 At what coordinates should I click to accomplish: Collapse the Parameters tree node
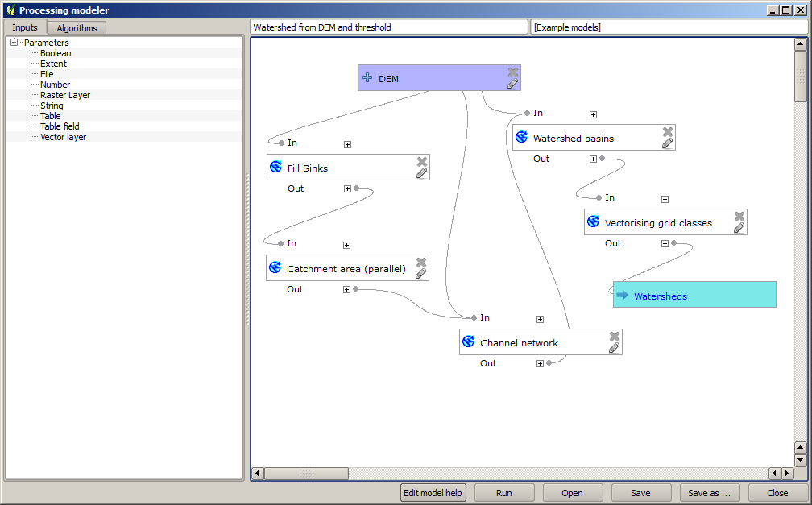coord(14,43)
